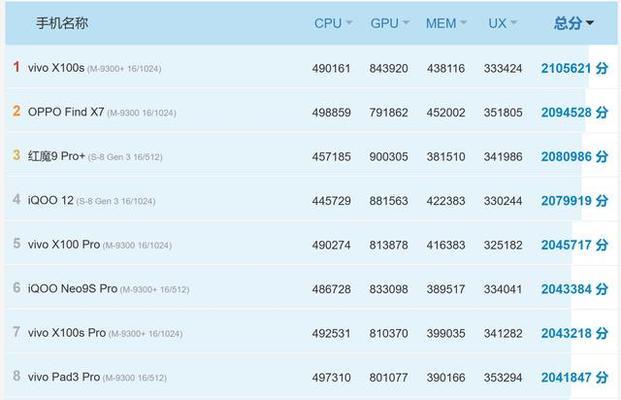Click CPU value 492531
Image resolution: width=621 pixels, height=400 pixels.
(x=331, y=333)
